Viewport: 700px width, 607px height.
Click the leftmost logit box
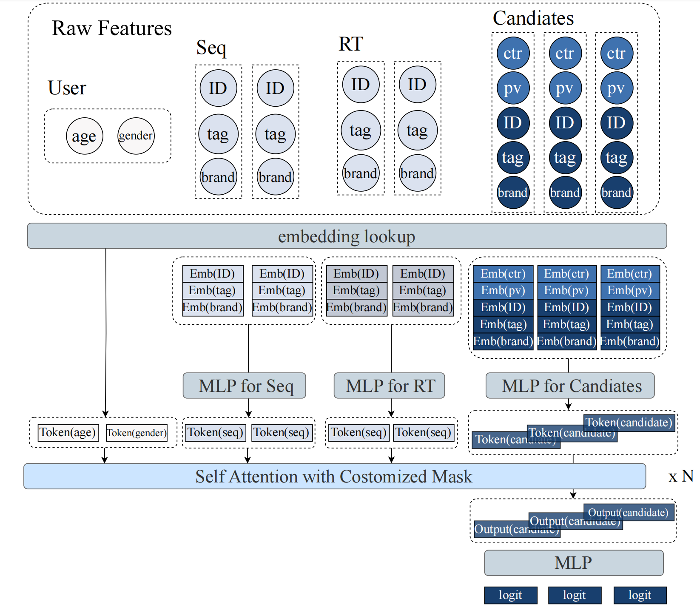[510, 595]
